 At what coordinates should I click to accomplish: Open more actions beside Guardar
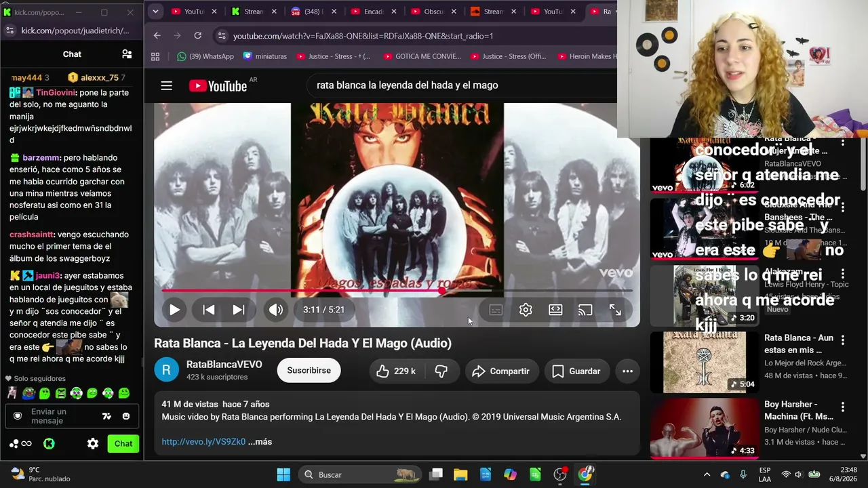[x=627, y=371]
